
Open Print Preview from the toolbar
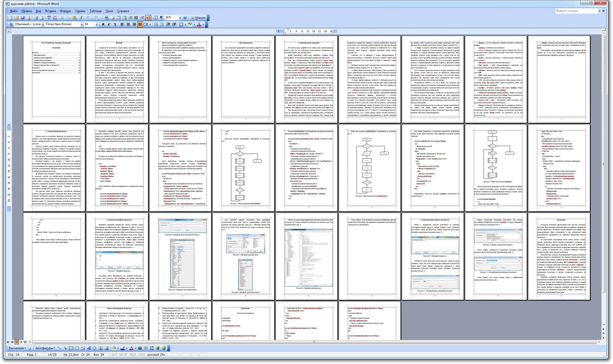tap(42, 18)
